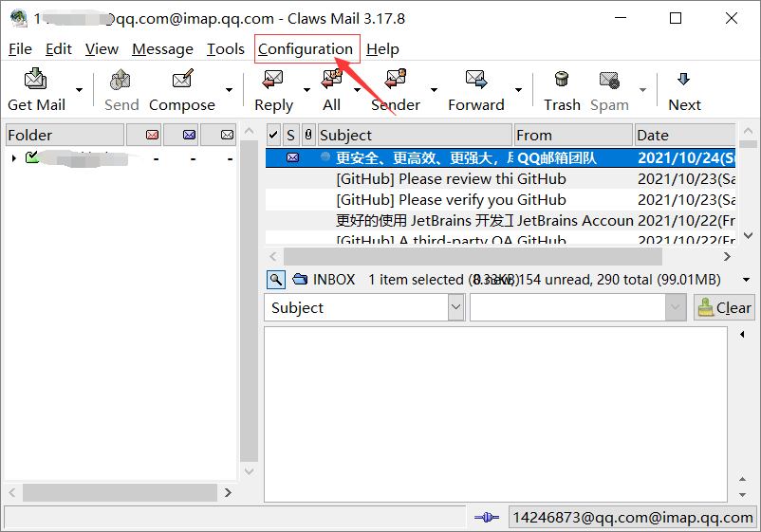Select the JetBrains Account message

coord(500,221)
